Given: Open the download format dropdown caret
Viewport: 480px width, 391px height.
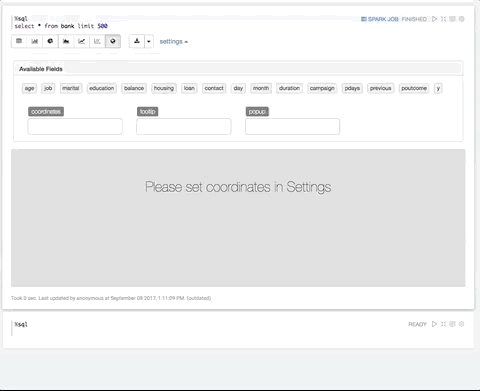Looking at the screenshot, I should (149, 41).
